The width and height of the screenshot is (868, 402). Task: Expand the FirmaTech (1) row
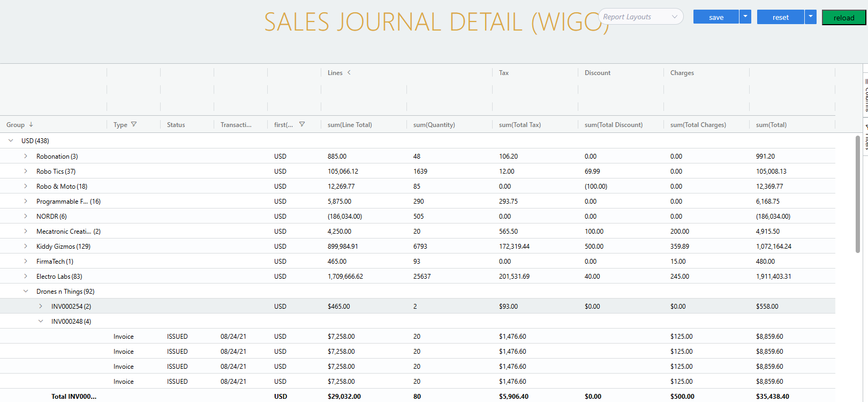click(x=26, y=261)
